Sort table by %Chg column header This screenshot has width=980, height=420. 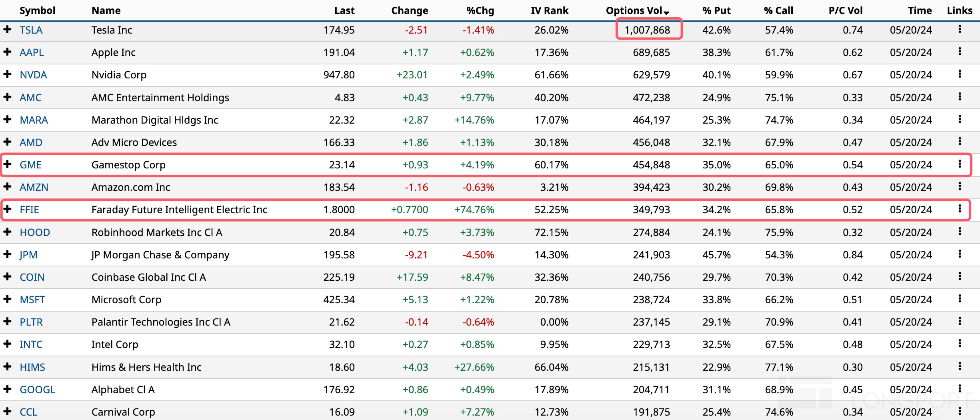tap(480, 11)
